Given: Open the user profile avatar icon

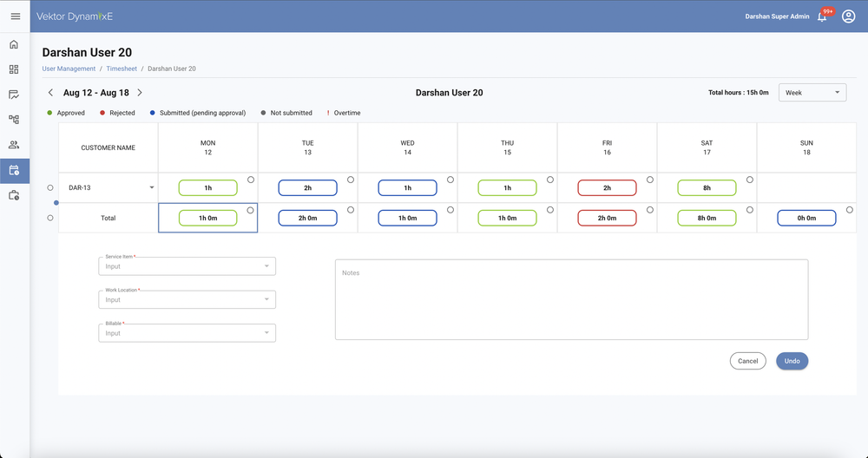Looking at the screenshot, I should point(849,16).
